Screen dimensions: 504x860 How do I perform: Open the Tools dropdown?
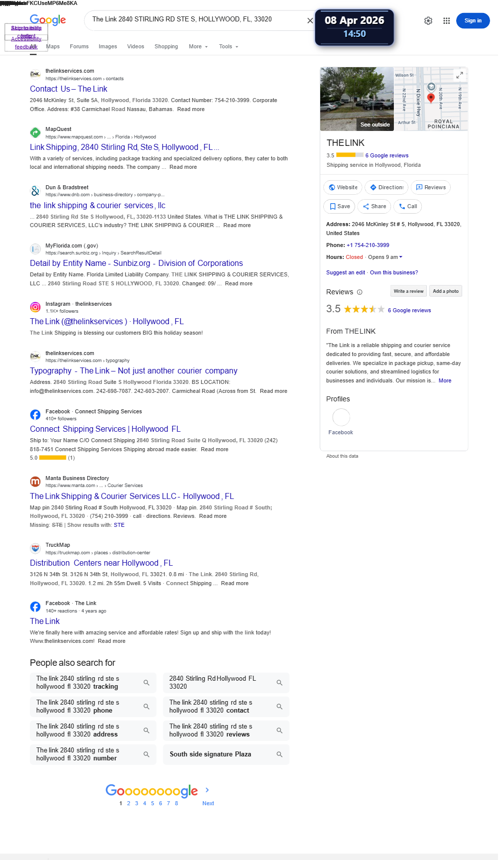[x=229, y=47]
